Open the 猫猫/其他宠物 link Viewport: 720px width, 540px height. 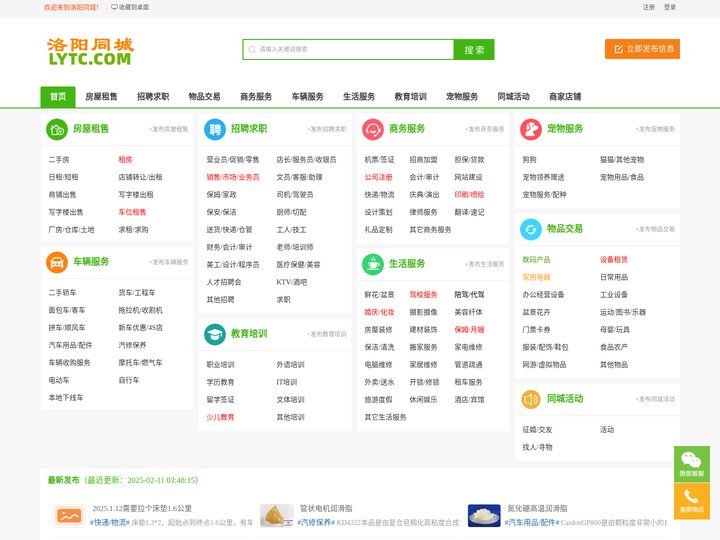point(622,160)
